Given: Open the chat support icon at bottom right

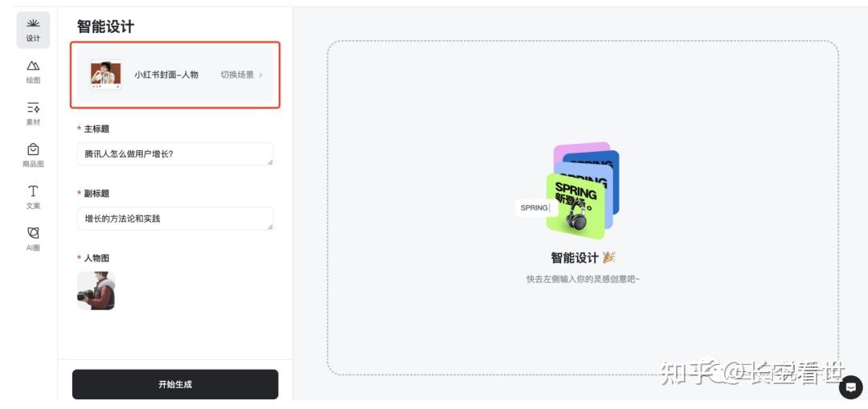Looking at the screenshot, I should 851,387.
